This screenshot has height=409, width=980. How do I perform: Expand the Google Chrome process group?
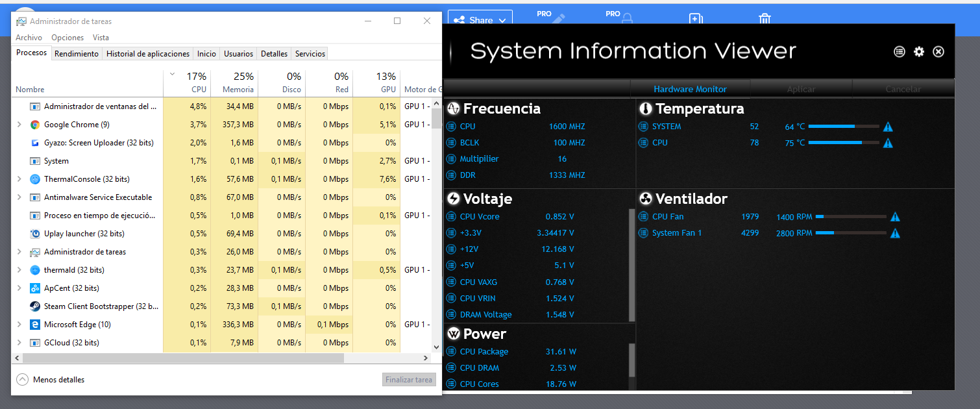pyautogui.click(x=19, y=125)
